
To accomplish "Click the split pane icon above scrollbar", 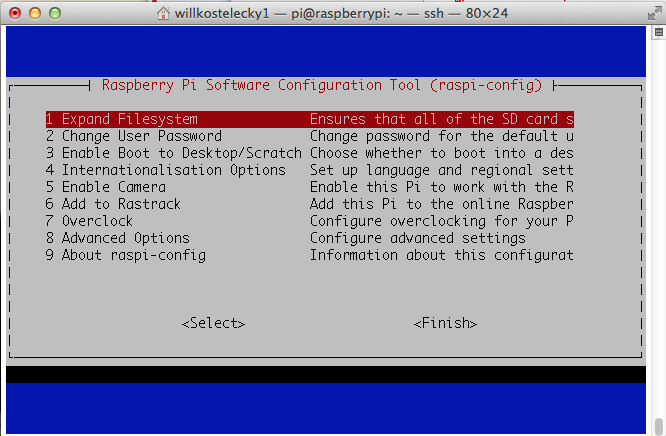I will click(x=659, y=32).
